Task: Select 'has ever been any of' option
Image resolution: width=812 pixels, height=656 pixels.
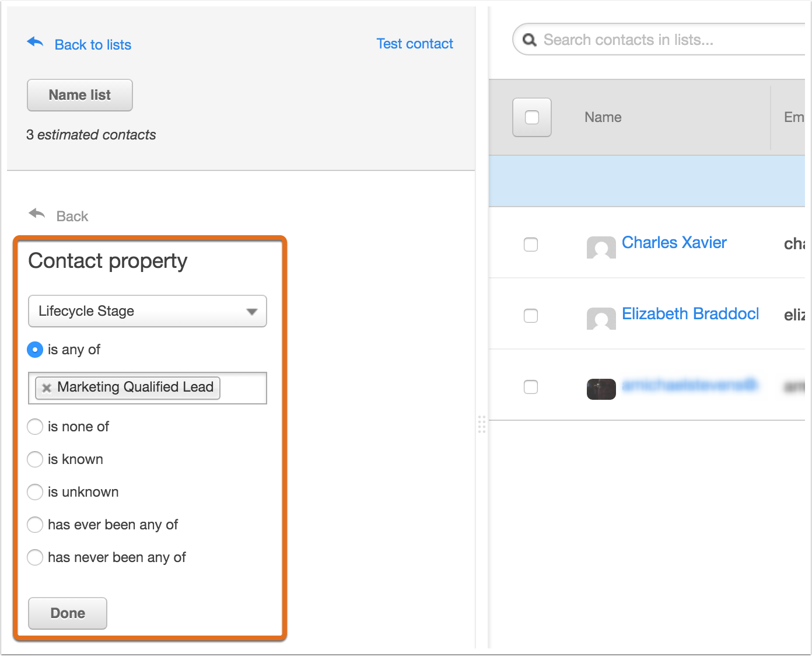Action: click(x=35, y=525)
